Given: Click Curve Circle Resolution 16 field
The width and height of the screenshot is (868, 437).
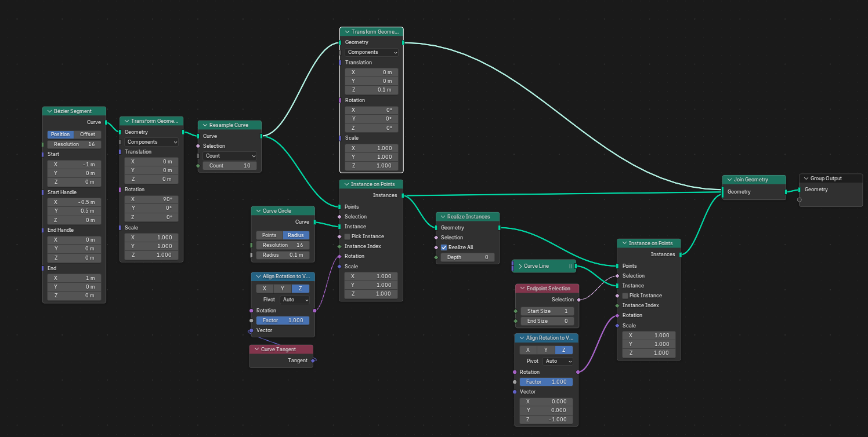Looking at the screenshot, I should 283,245.
